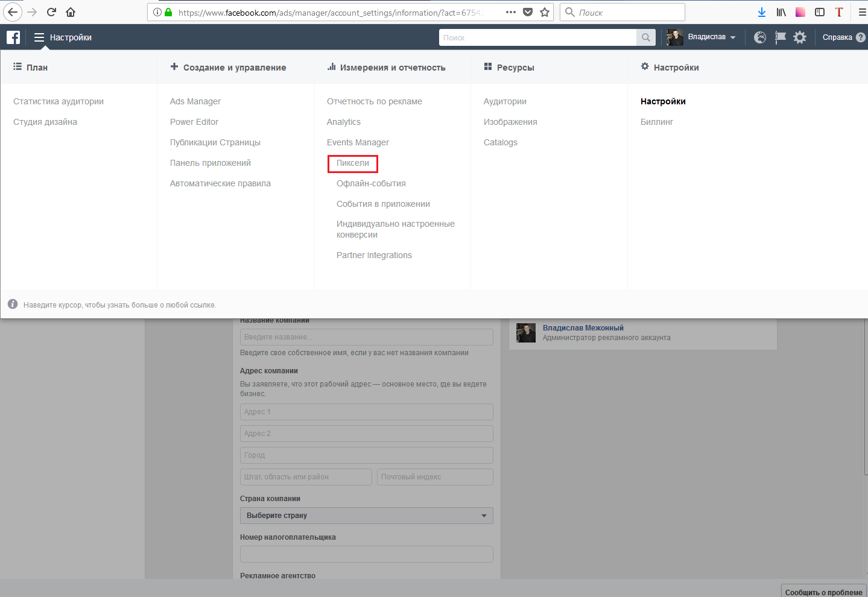Open Индивидуально настроенные конверсии
Viewport: 868px width, 597px height.
(396, 229)
